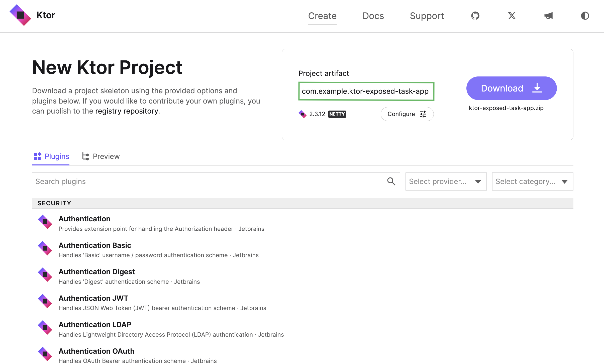
Task: Open Ktor's X (Twitter) page
Action: point(511,16)
